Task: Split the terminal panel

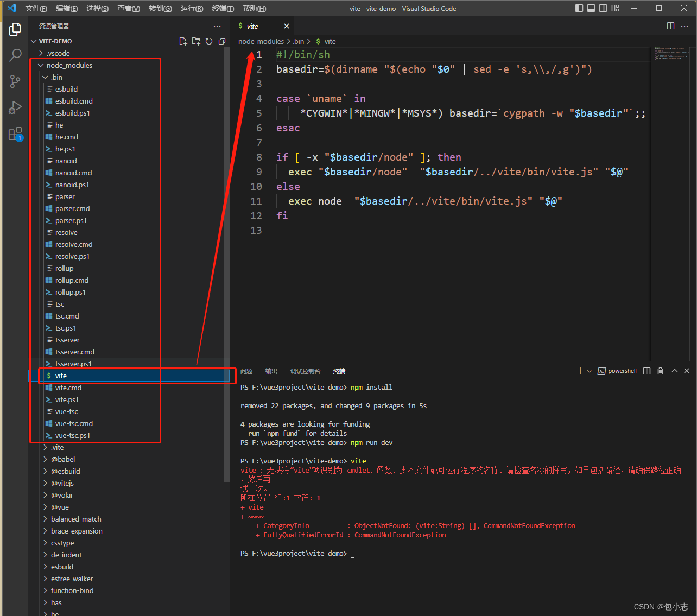Action: [647, 371]
